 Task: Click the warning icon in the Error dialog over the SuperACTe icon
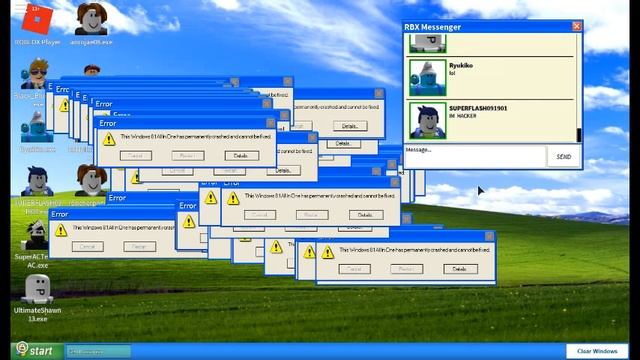pos(61,231)
